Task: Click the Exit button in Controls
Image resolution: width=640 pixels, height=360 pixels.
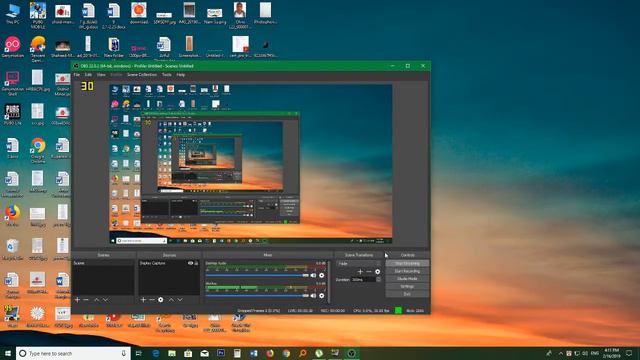Action: click(407, 294)
